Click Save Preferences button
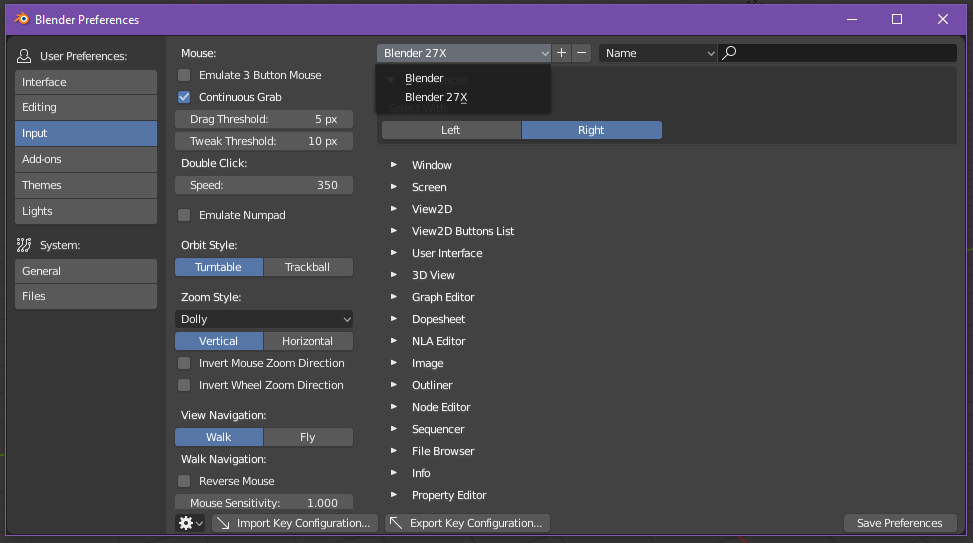Viewport: 973px width, 543px height. (x=900, y=523)
